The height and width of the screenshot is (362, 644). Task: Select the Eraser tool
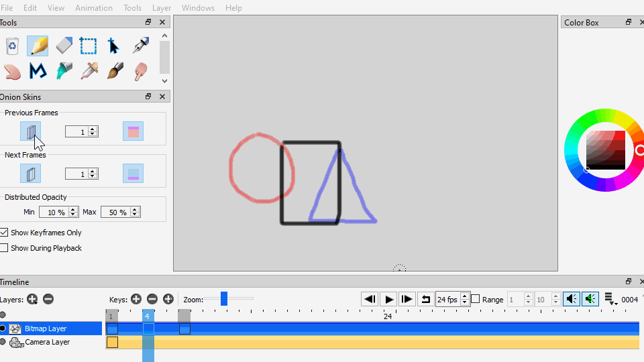click(64, 46)
